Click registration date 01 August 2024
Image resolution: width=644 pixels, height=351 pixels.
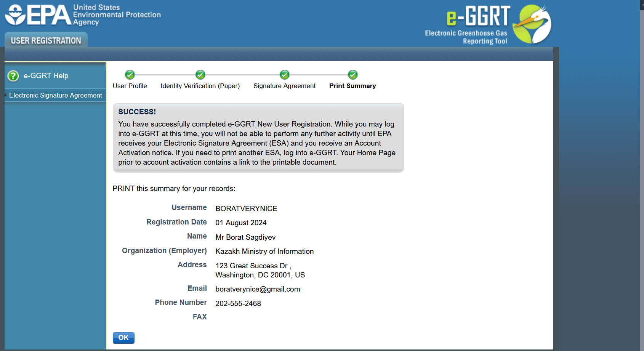[241, 223]
